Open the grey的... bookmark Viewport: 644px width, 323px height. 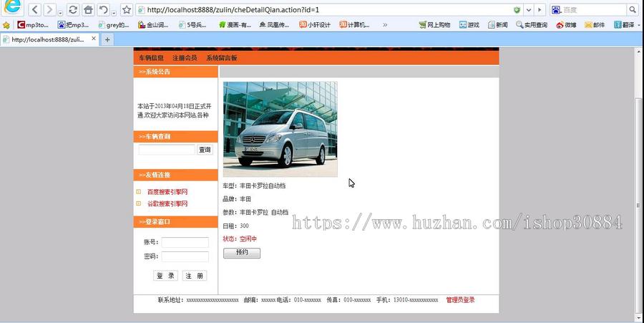tap(113, 25)
